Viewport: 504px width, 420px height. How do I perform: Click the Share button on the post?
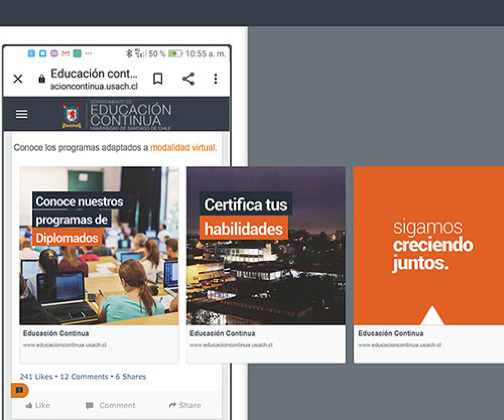point(185,405)
